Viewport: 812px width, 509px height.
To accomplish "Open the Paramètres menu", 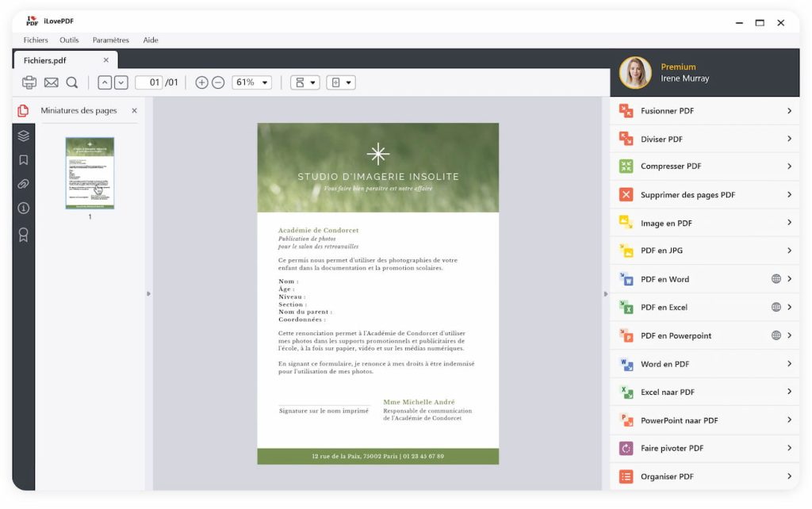I will (x=111, y=40).
